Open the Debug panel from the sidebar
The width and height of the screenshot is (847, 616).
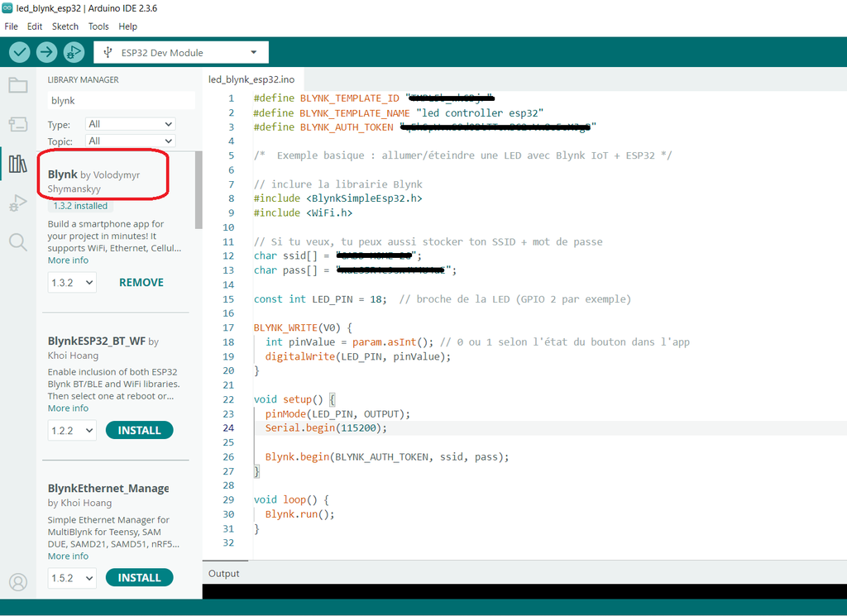pyautogui.click(x=17, y=203)
